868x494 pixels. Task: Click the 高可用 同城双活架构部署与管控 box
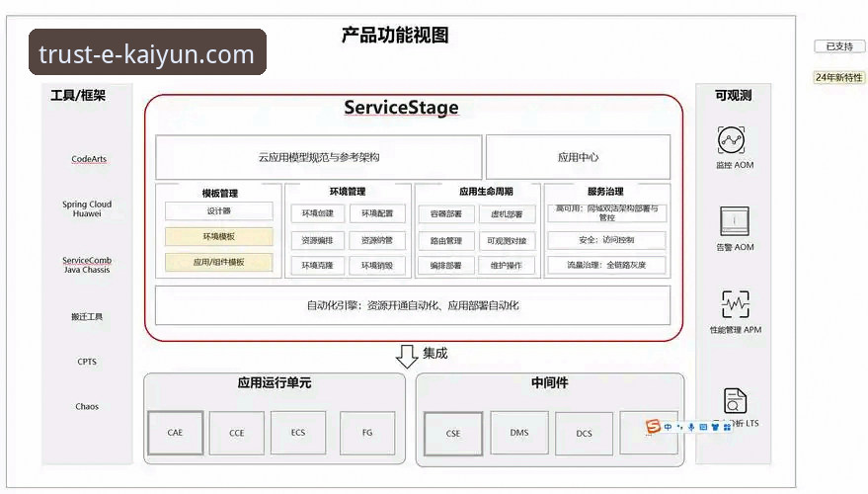pos(606,213)
